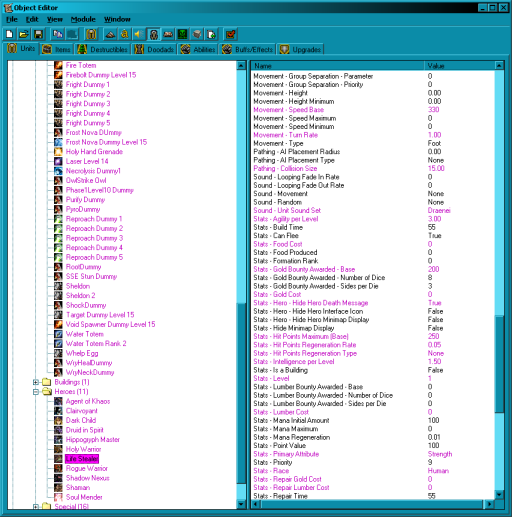Switch to the Abilities tab
Viewport: 512px width, 517px height.
pos(198,50)
